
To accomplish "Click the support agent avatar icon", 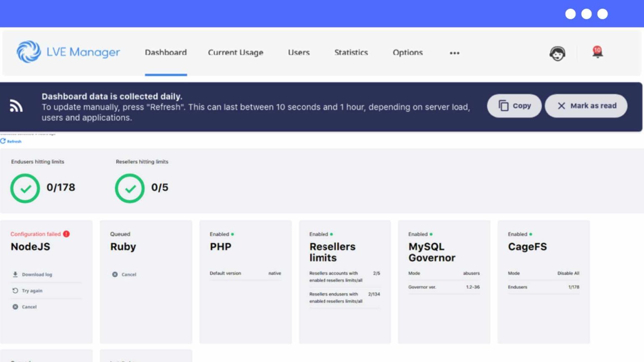I will 557,53.
